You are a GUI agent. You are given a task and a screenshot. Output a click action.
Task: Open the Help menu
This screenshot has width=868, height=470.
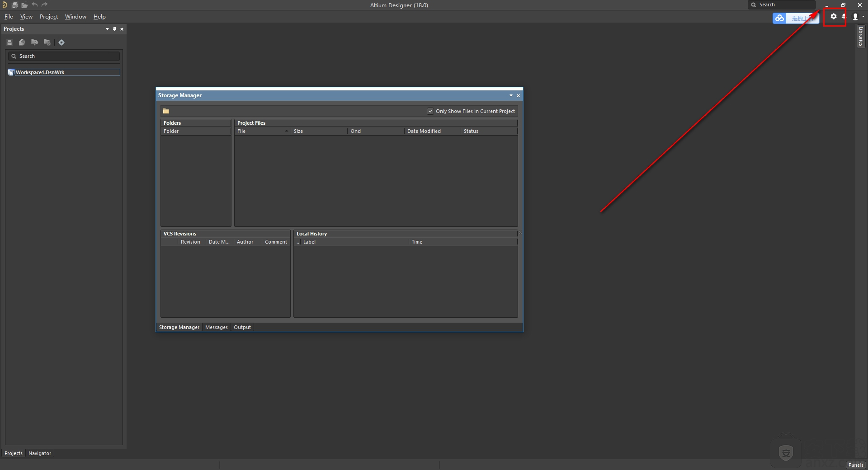[99, 17]
